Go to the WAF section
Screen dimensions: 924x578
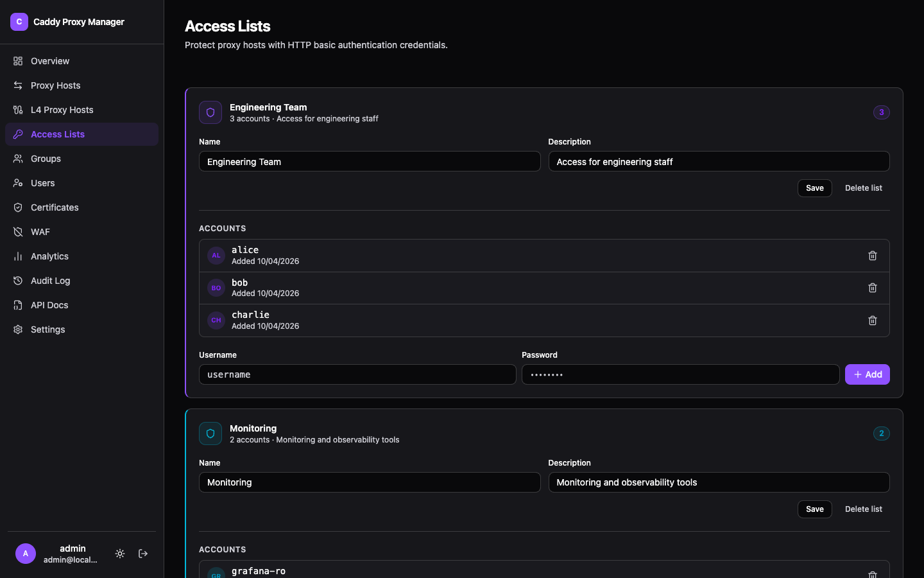40,232
